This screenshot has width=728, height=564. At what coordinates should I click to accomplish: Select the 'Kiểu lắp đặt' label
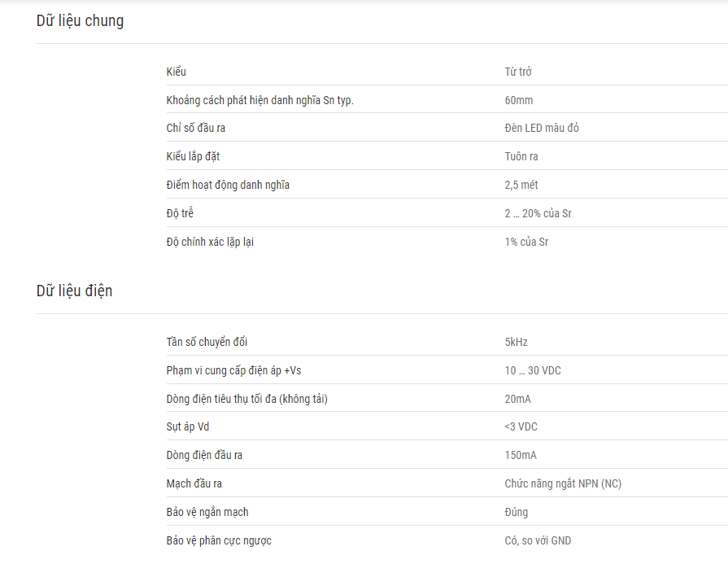tap(193, 156)
